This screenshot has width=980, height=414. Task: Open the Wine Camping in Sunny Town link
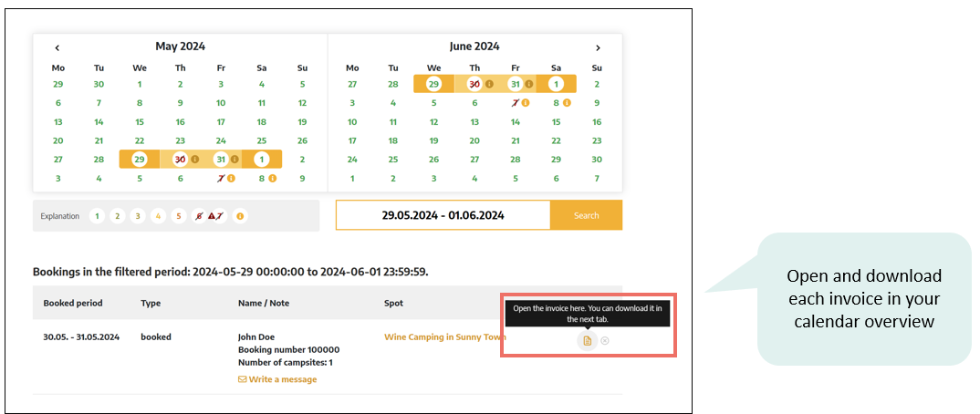[x=445, y=336]
